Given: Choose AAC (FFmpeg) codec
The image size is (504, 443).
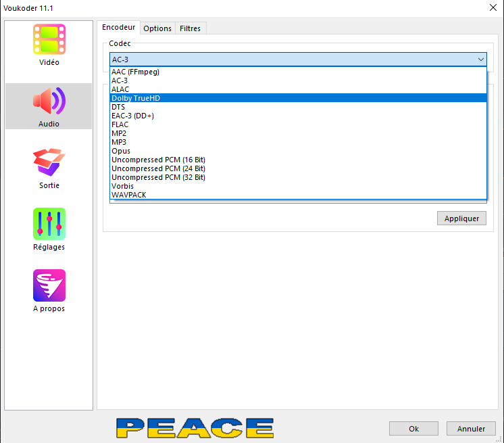Looking at the screenshot, I should tap(298, 72).
